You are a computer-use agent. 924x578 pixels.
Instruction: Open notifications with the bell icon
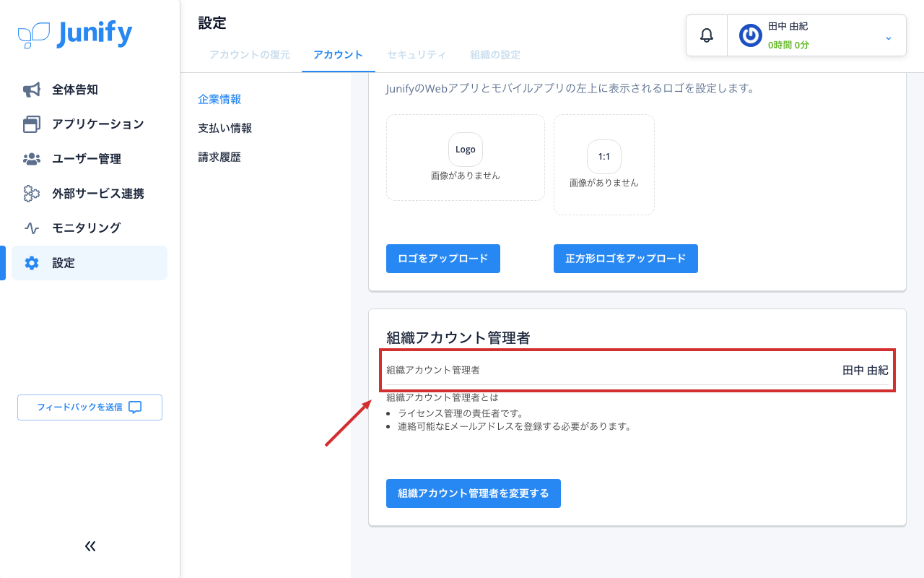click(707, 35)
